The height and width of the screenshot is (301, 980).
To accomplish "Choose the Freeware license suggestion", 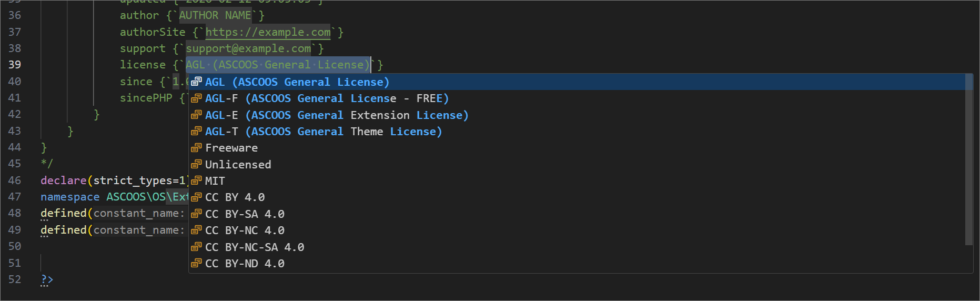I will click(x=577, y=148).
